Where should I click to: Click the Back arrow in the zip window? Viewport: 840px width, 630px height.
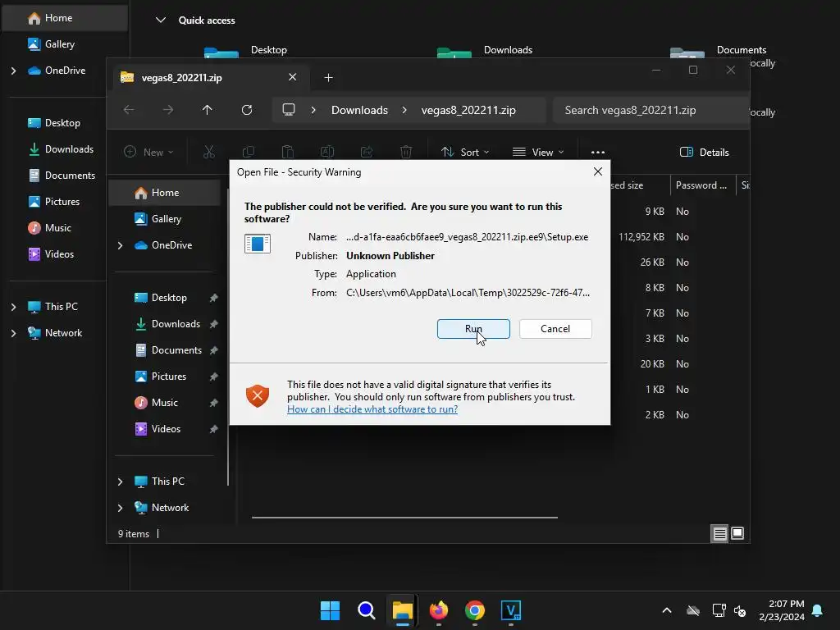(129, 110)
